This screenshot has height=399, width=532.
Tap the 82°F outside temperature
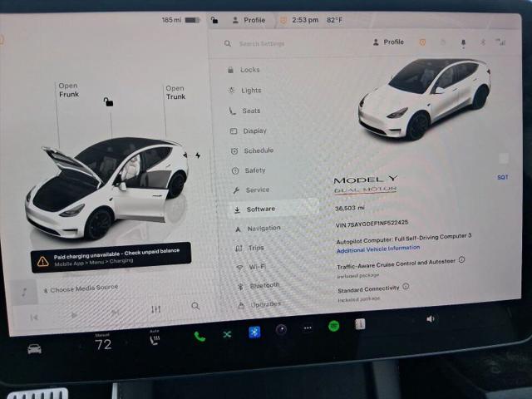pos(334,20)
